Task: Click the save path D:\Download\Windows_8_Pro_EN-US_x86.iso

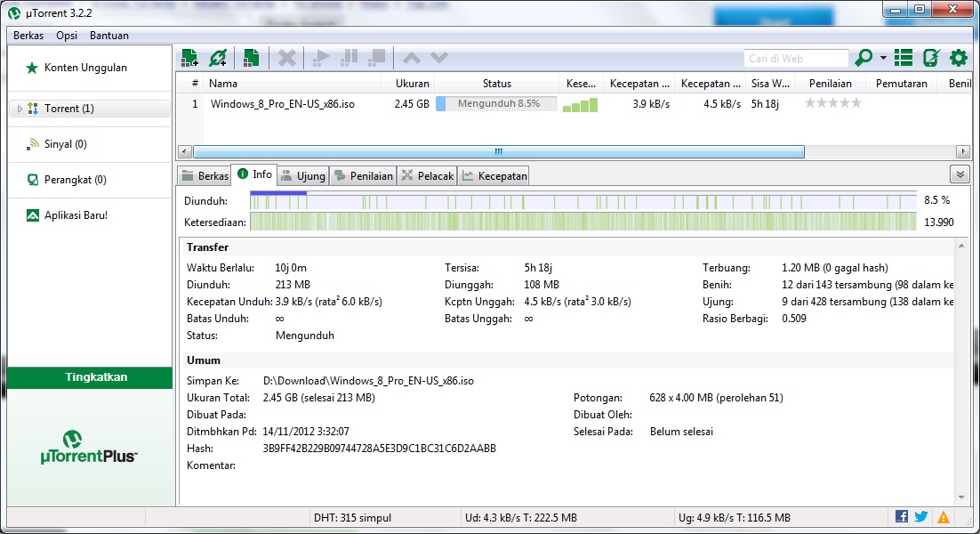Action: [x=368, y=381]
